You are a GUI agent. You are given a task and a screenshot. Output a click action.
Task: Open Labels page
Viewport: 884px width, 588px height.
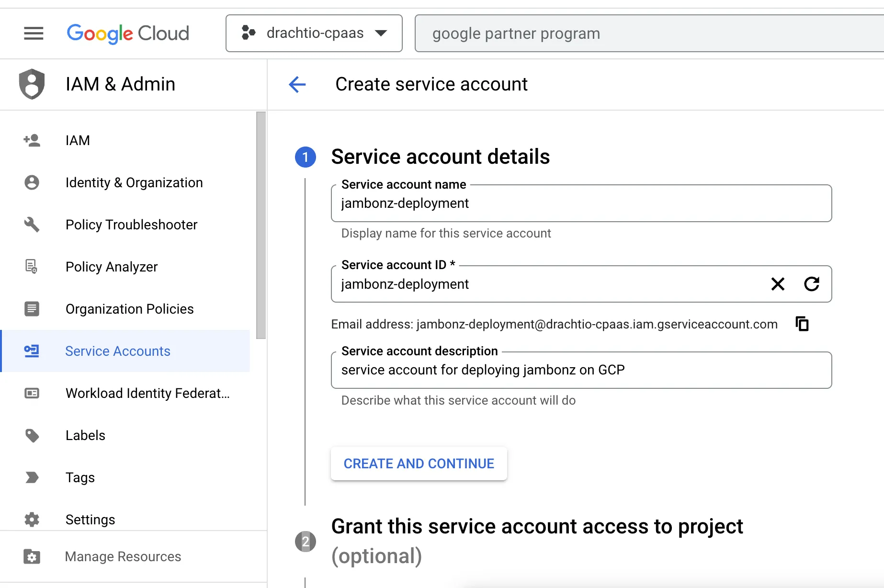[x=125, y=435]
